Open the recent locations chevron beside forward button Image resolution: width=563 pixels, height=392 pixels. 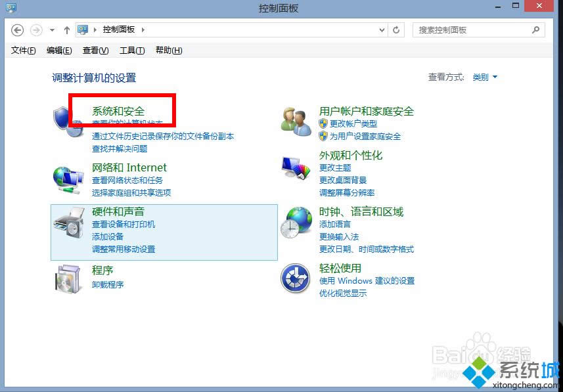[x=52, y=30]
